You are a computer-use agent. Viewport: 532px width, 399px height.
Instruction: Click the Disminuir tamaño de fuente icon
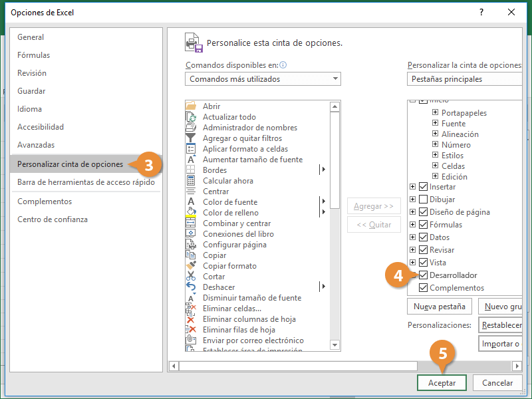[x=192, y=297]
